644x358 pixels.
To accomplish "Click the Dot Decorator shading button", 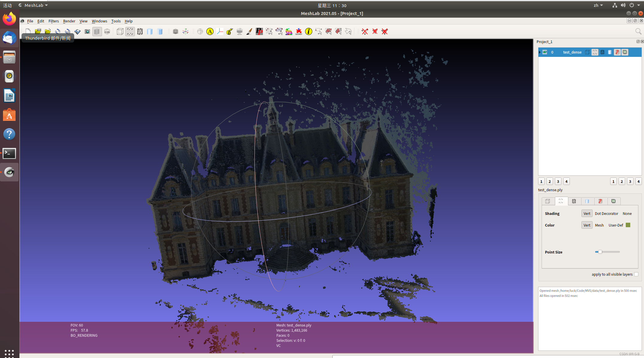I will [606, 213].
